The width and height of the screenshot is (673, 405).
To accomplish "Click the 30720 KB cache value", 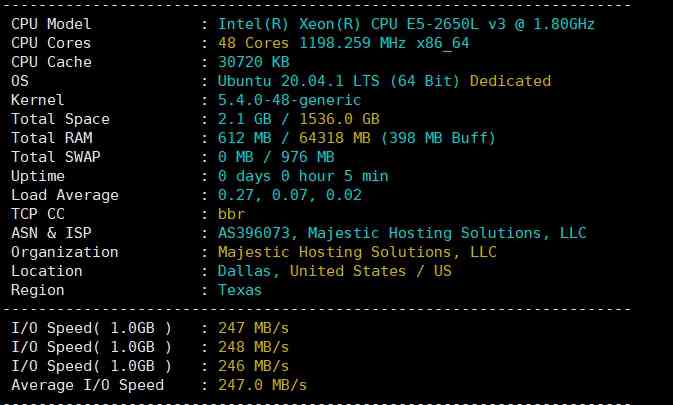I will pyautogui.click(x=253, y=62).
